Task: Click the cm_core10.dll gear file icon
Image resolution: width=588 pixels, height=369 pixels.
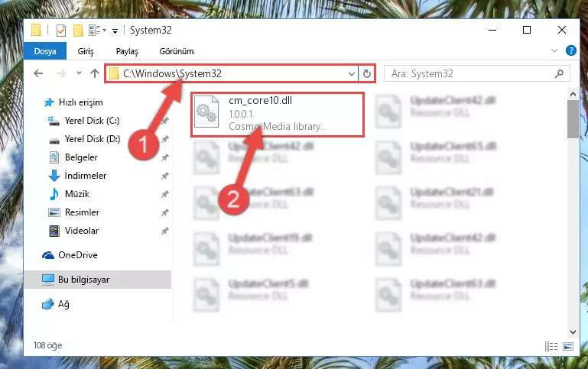Action: pos(206,112)
